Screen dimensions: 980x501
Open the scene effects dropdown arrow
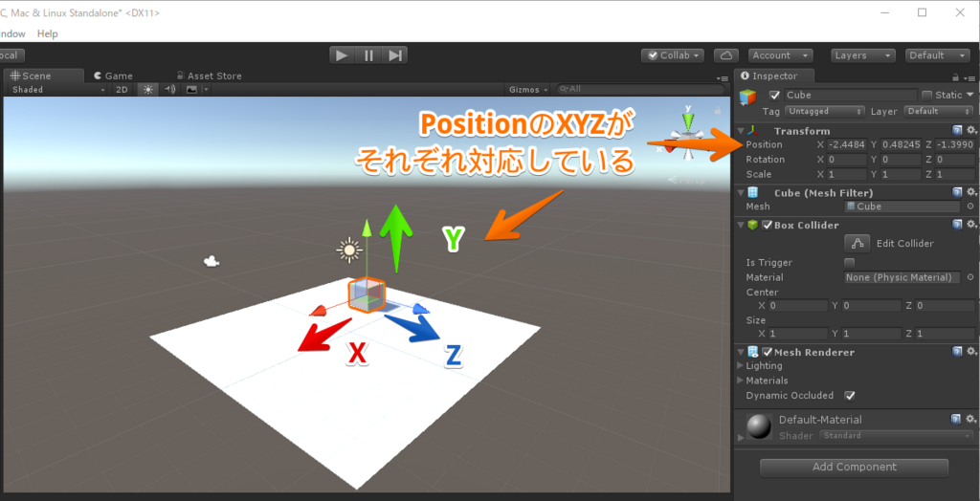205,89
